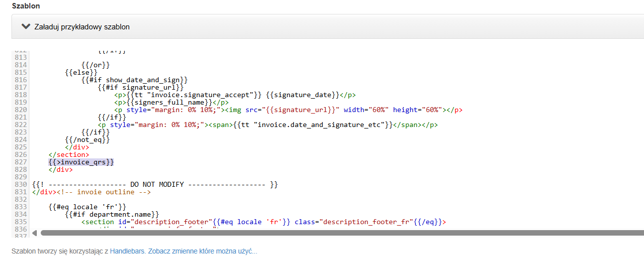Expand the Załaduj przykładowy szablon panel

click(328, 27)
